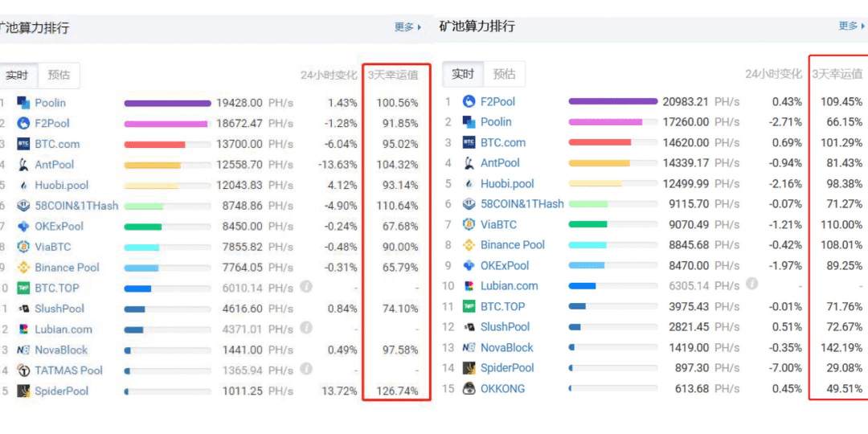Click the Lubian.com logo icon in right panel
This screenshot has height=434, width=868.
469,286
